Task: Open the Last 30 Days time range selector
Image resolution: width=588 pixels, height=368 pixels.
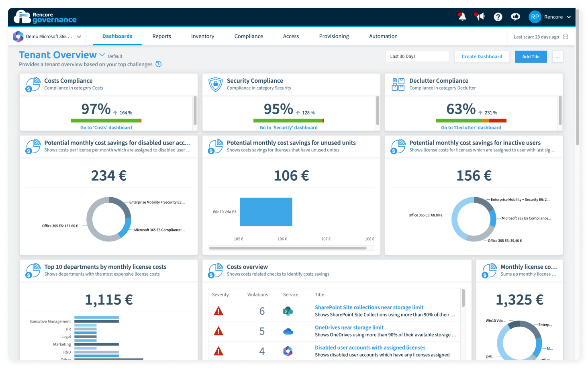Action: tap(416, 56)
